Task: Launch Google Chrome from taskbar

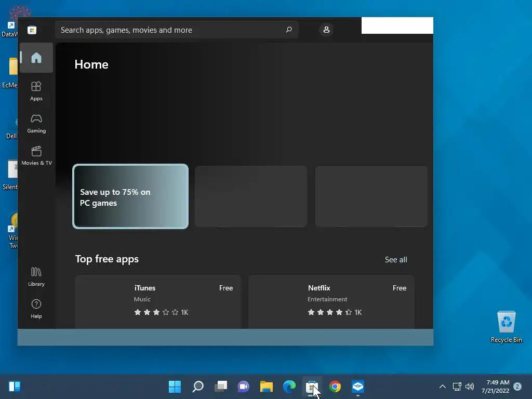Action: [x=335, y=387]
